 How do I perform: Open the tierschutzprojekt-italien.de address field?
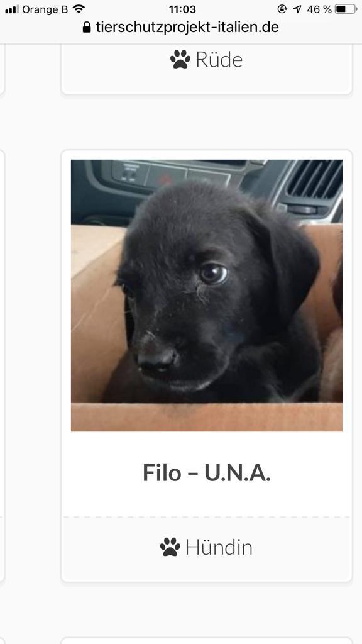click(181, 27)
